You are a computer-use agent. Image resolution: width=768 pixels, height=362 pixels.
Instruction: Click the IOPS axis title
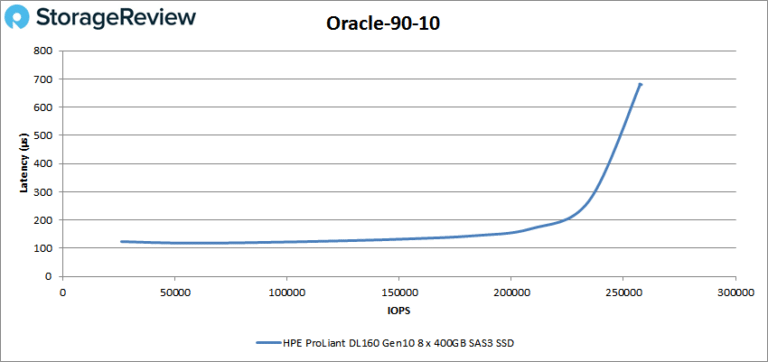400,310
